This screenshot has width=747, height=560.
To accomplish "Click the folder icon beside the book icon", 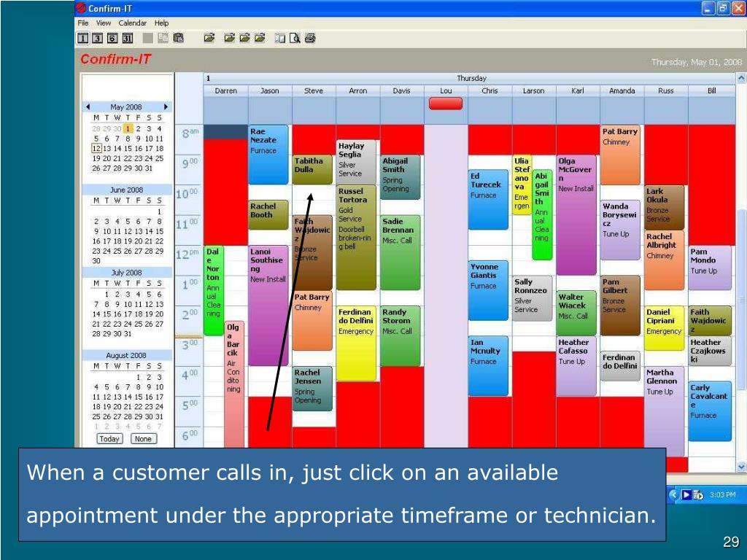I will (260, 38).
